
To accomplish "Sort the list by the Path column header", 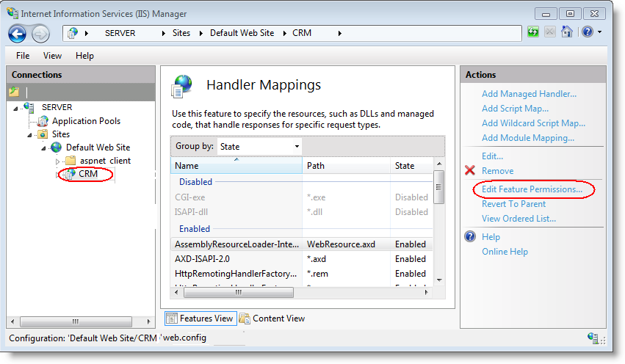I will coord(345,166).
